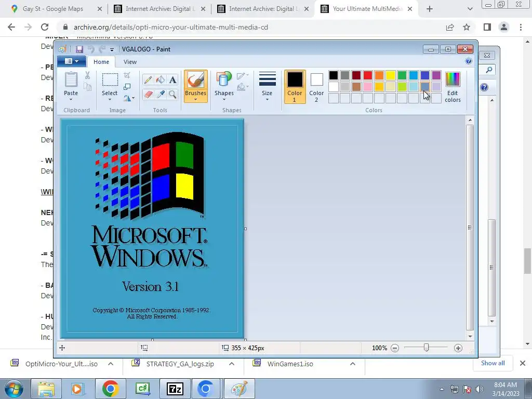Switch to first Internet Archive browser tab
Image resolution: width=532 pixels, height=399 pixels.
(159, 9)
